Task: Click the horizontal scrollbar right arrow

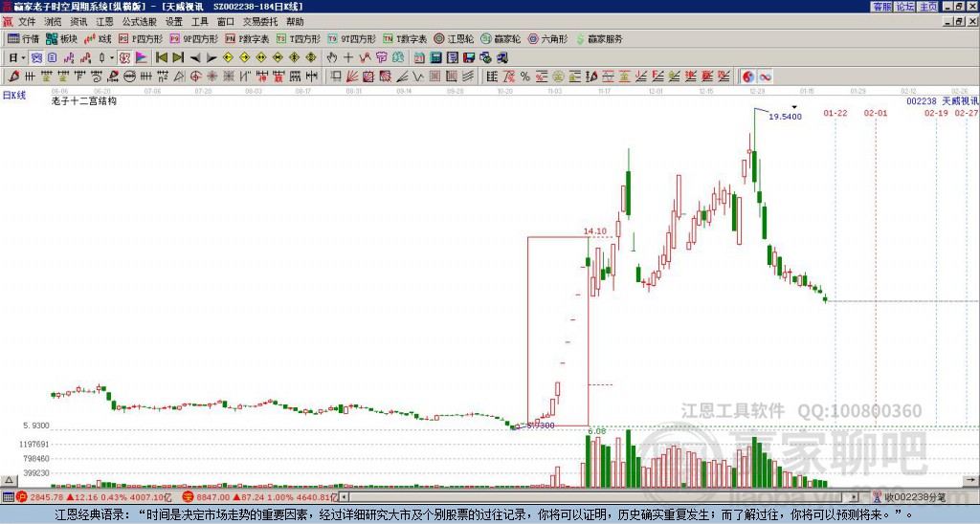Action: [854, 497]
